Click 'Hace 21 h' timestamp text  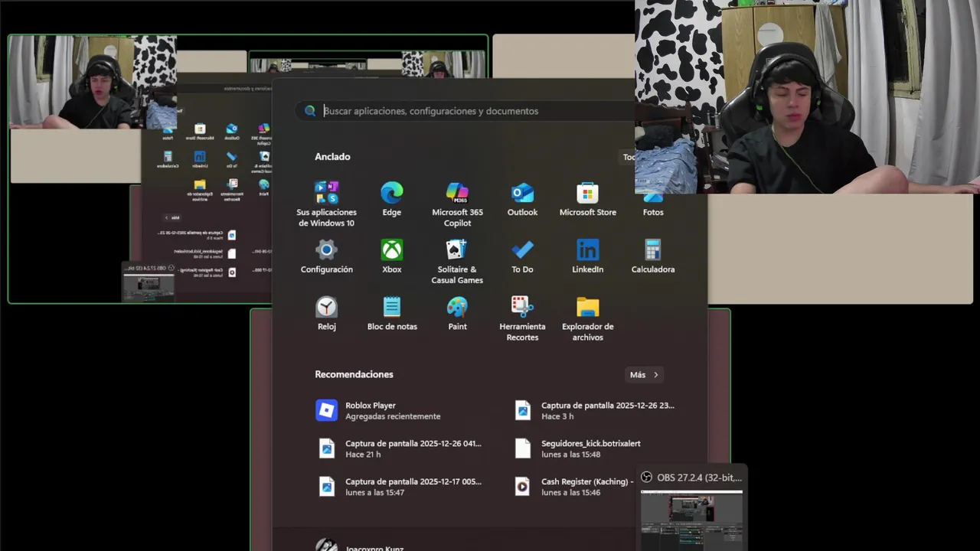click(364, 455)
